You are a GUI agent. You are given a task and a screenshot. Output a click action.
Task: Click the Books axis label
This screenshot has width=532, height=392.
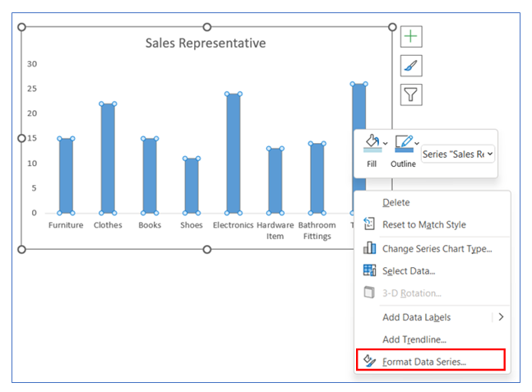[150, 225]
